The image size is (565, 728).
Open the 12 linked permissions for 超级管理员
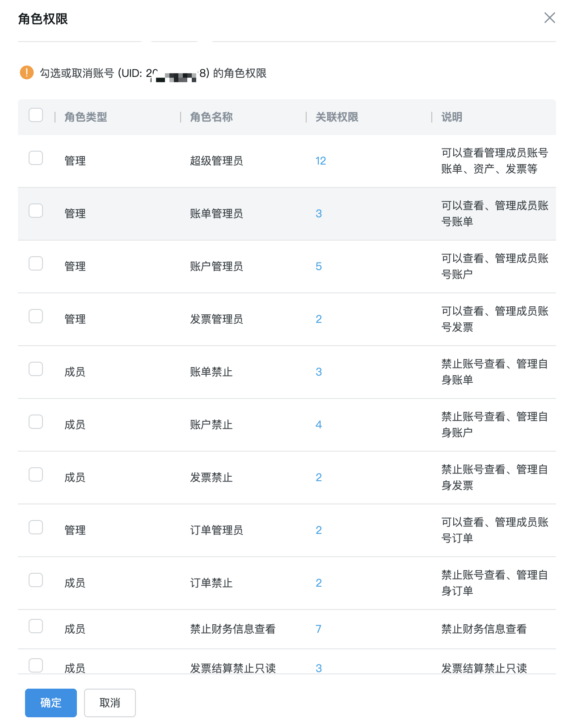click(320, 161)
